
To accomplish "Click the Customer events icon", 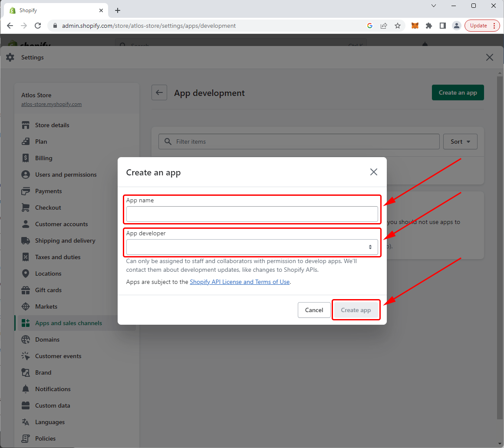I will tap(26, 356).
